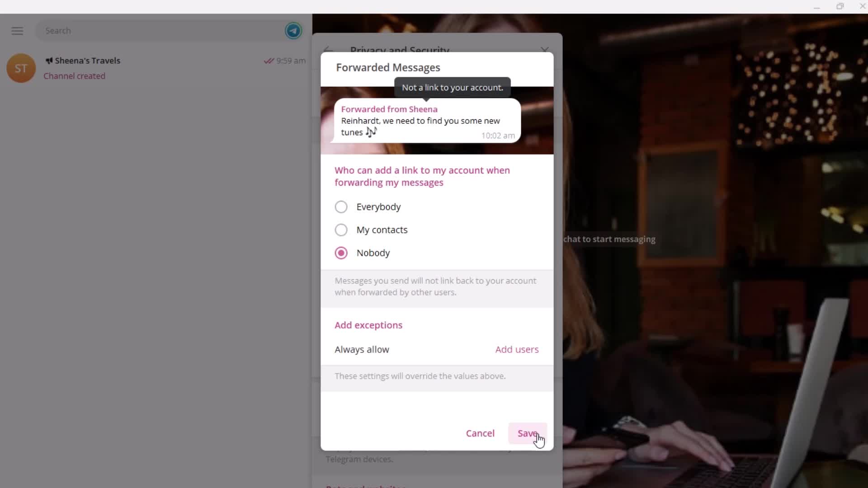This screenshot has width=868, height=488.
Task: Click the hamburger menu icon
Action: 17,30
